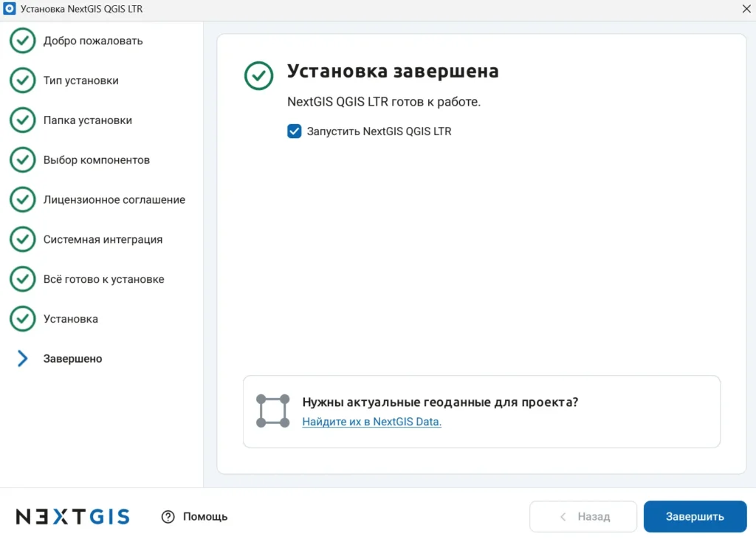Click the checkmark icon next to Всё готово к установке

click(x=22, y=278)
